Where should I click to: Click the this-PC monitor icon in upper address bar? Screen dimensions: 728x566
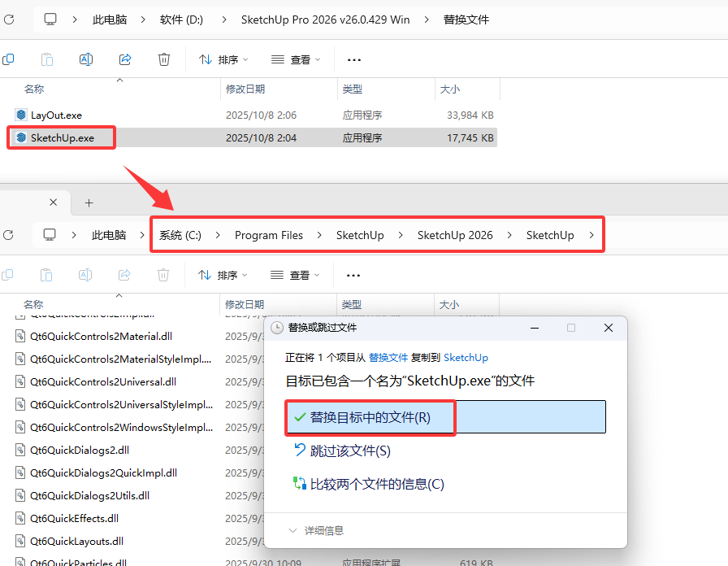[x=50, y=19]
